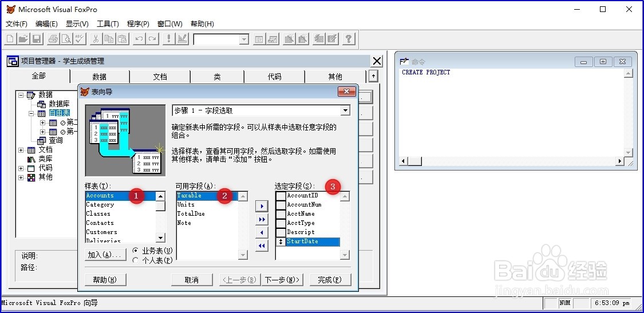Open the 显示(V) menu

77,24
